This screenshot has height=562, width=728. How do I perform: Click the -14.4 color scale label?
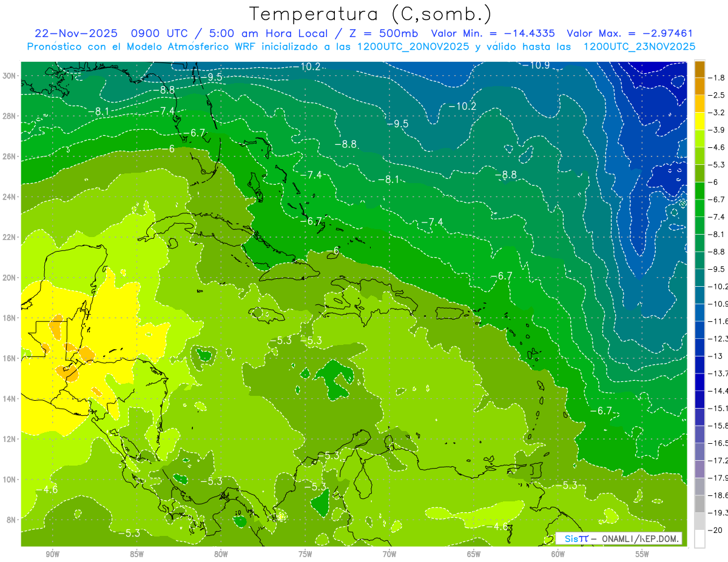[718, 390]
